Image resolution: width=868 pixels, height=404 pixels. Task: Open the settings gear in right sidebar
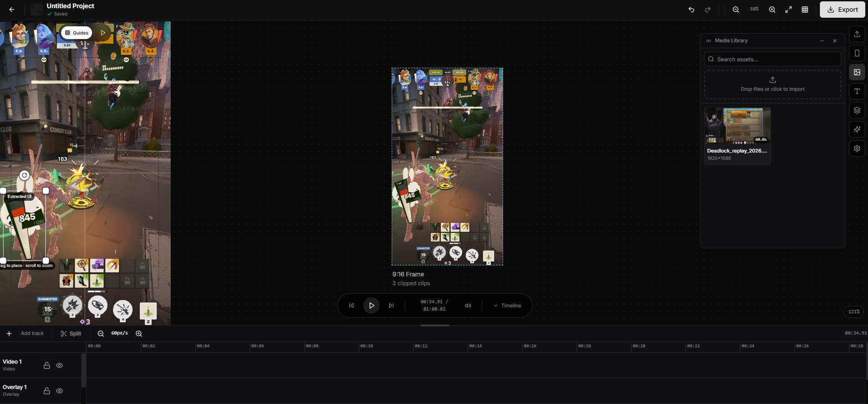coord(857,148)
